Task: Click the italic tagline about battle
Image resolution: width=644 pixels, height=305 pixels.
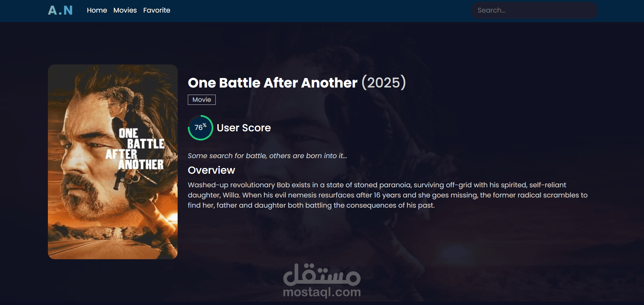Action: tap(267, 156)
